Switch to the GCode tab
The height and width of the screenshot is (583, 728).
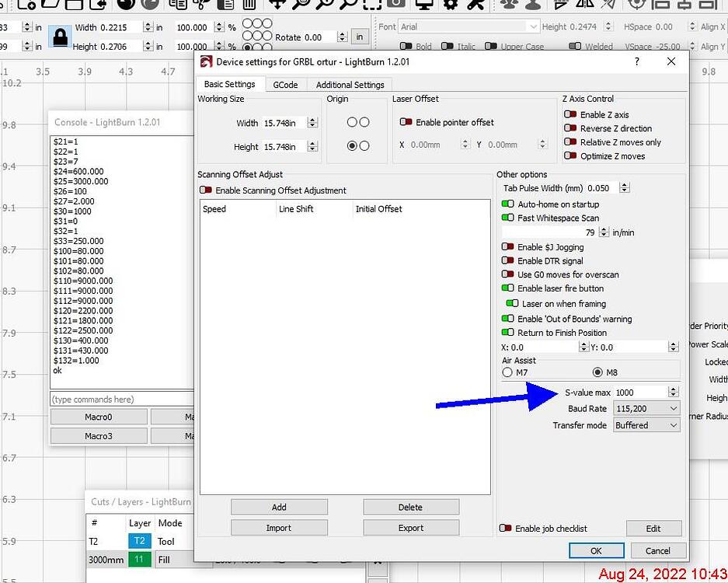click(285, 84)
